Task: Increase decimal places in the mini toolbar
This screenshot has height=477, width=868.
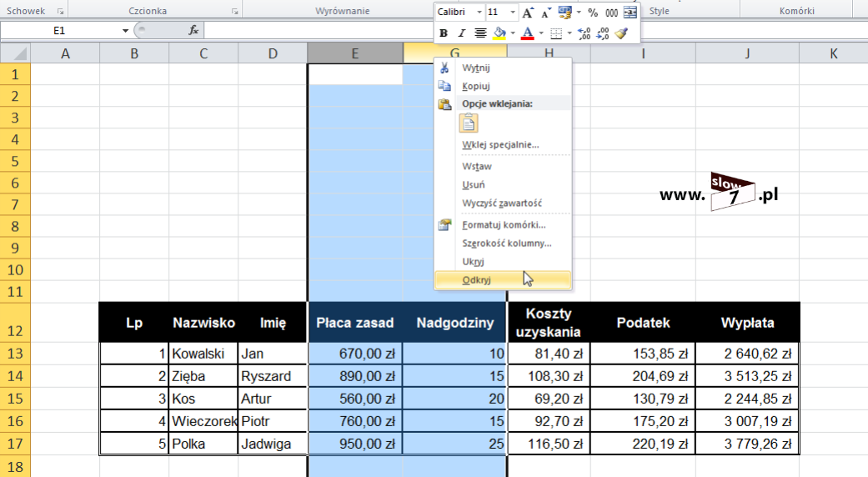Action: tap(584, 33)
